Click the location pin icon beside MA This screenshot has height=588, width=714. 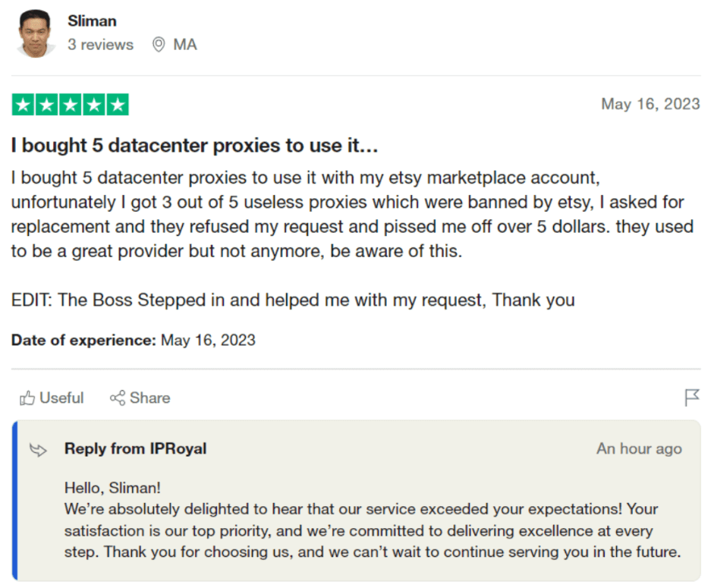point(159,45)
